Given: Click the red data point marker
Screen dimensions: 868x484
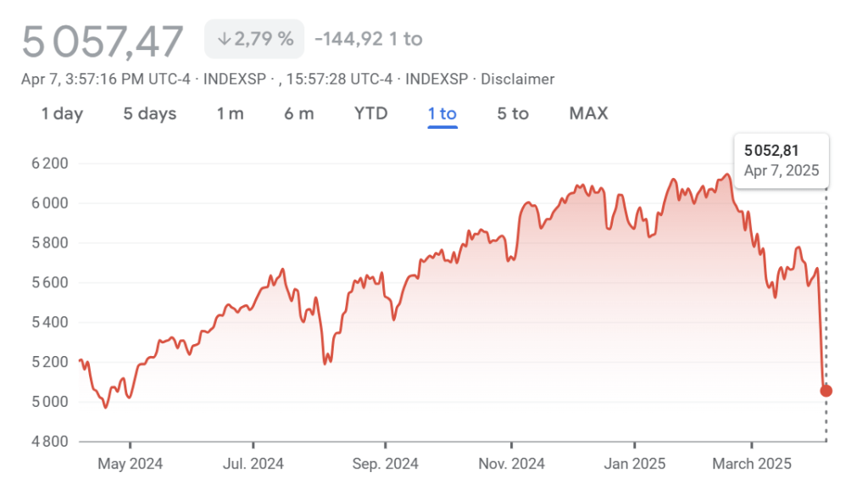Looking at the screenshot, I should [x=826, y=391].
